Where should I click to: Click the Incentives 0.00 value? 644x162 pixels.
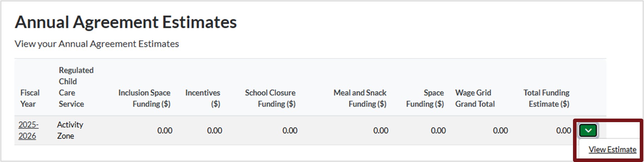[x=214, y=131]
